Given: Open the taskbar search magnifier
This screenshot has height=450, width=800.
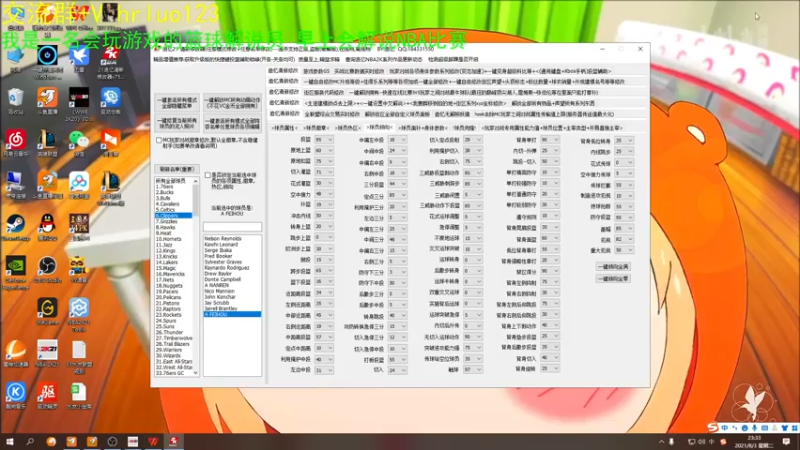Looking at the screenshot, I should coord(30,442).
